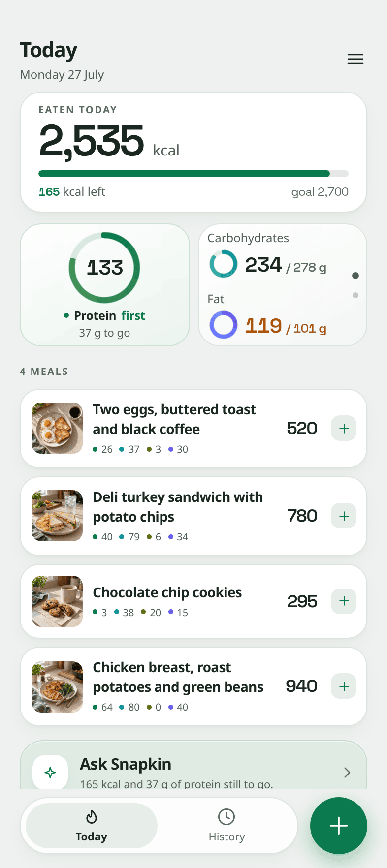Open the hamburger menu
Image resolution: width=387 pixels, height=868 pixels.
(355, 59)
